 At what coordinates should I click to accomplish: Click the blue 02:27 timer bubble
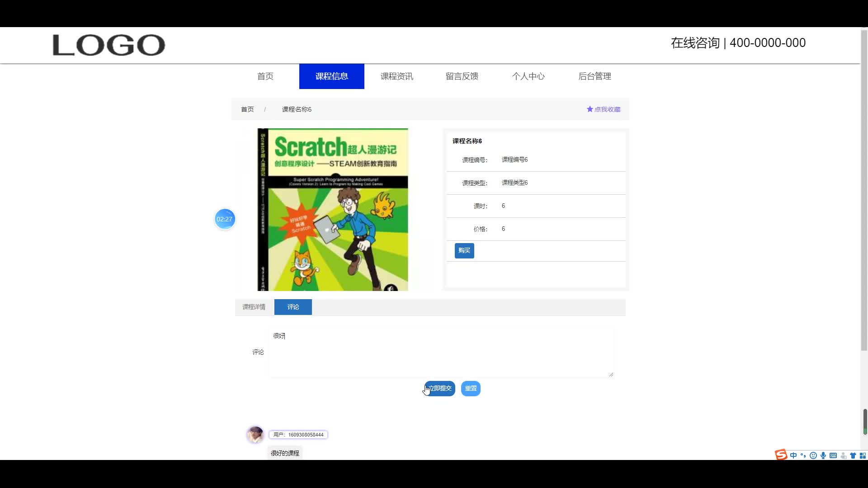pyautogui.click(x=224, y=219)
